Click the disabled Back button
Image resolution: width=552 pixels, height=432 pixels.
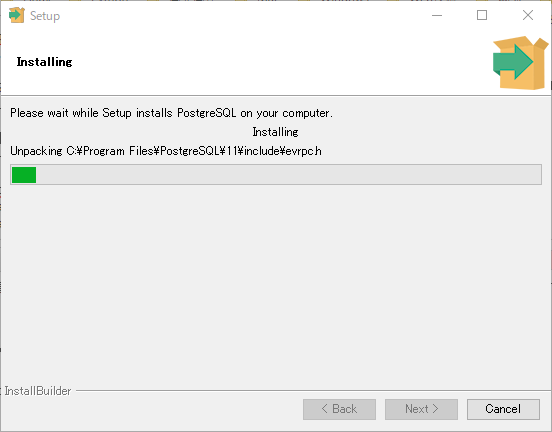339,409
